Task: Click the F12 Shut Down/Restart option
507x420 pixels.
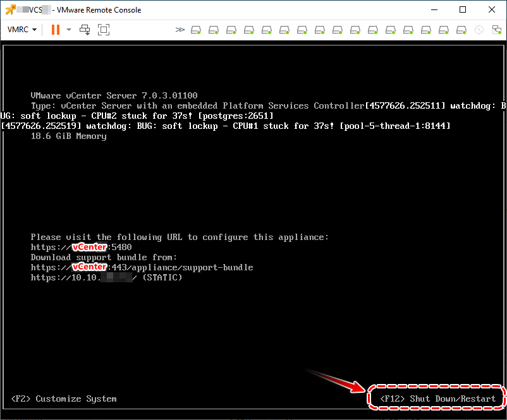Action: [x=437, y=399]
